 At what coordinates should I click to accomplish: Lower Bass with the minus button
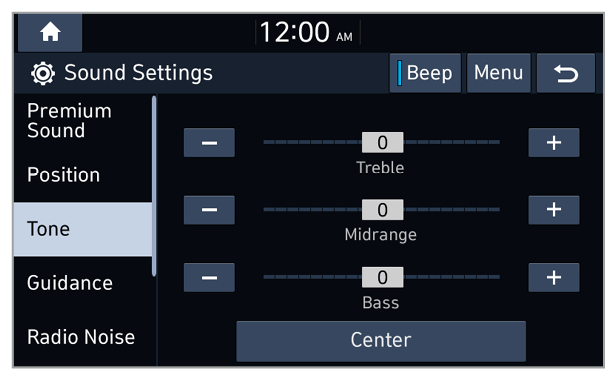(209, 278)
